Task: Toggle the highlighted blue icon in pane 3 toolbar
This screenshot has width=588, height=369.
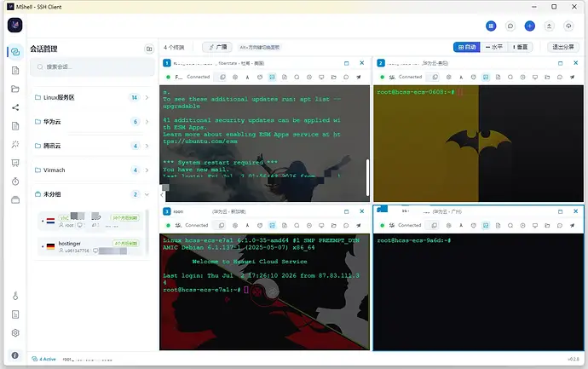Action: coord(272,225)
